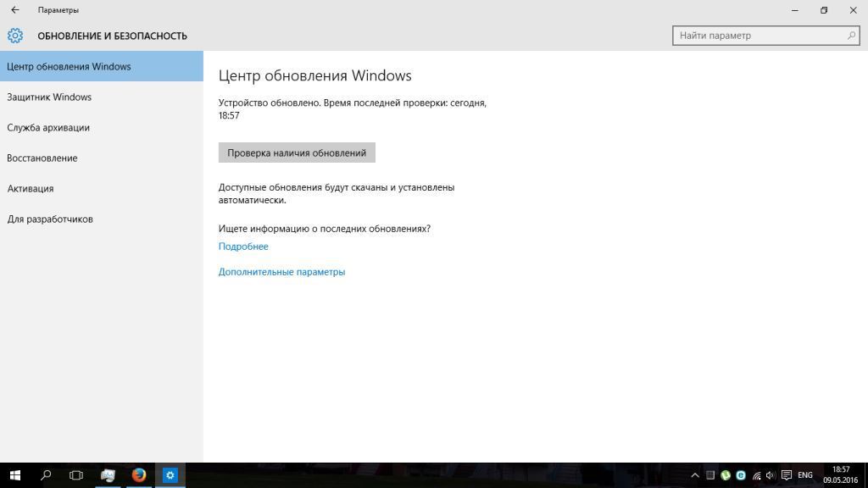The image size is (868, 488).
Task: Click text Ищете информацию о последних обновлениях?
Action: coord(325,229)
